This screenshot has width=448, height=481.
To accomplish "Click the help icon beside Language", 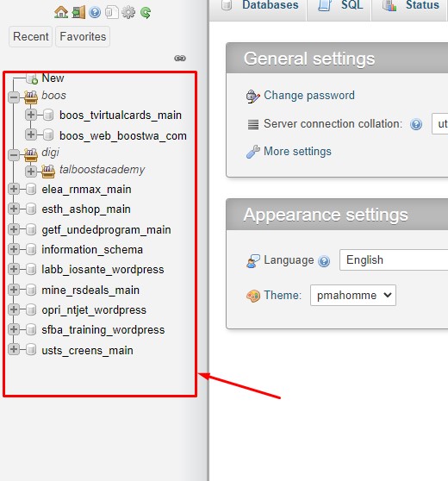I will [x=324, y=261].
